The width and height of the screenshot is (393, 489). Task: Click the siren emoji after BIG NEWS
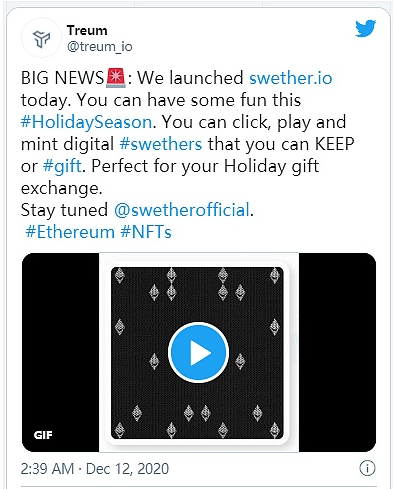[x=116, y=78]
